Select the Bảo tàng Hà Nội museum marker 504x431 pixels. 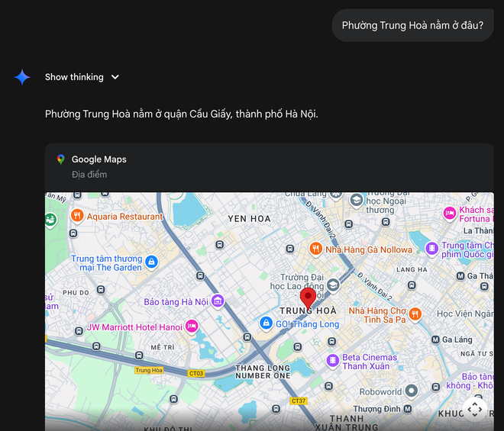[218, 301]
